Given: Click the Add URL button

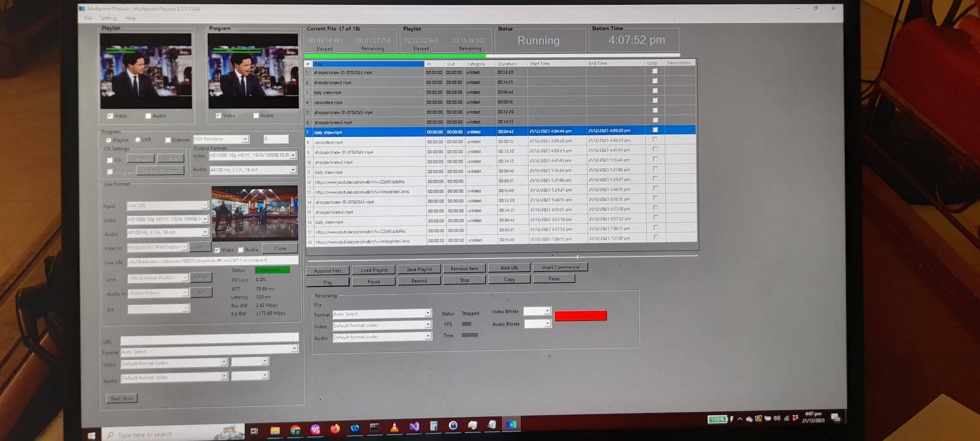Looking at the screenshot, I should [509, 268].
